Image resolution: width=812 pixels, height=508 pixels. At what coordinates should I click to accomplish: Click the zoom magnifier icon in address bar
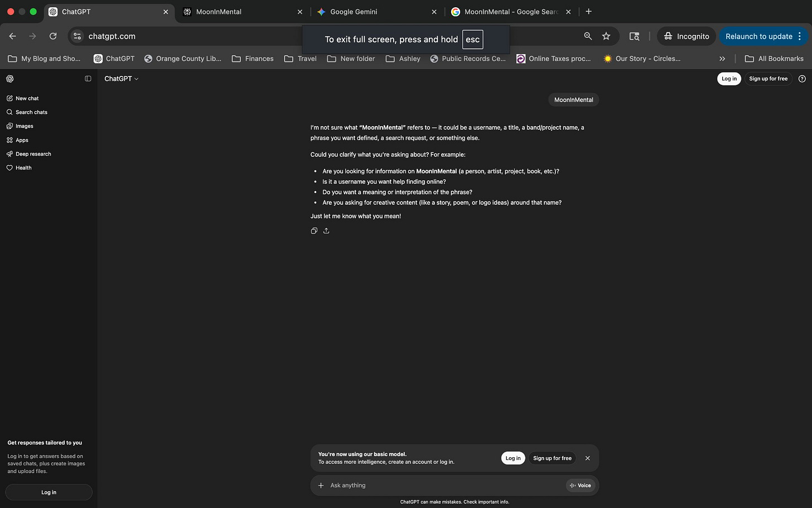[x=588, y=36]
